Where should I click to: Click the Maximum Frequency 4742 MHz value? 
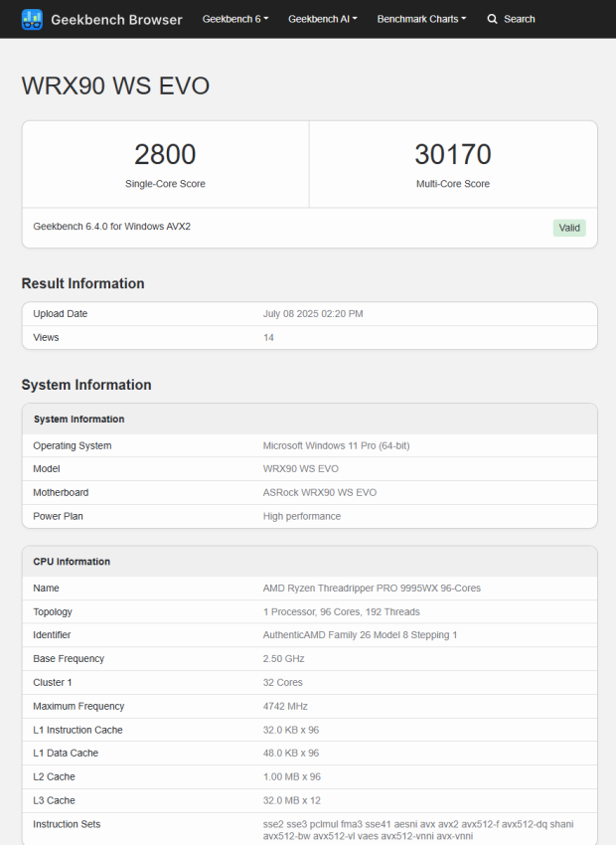[x=285, y=707]
